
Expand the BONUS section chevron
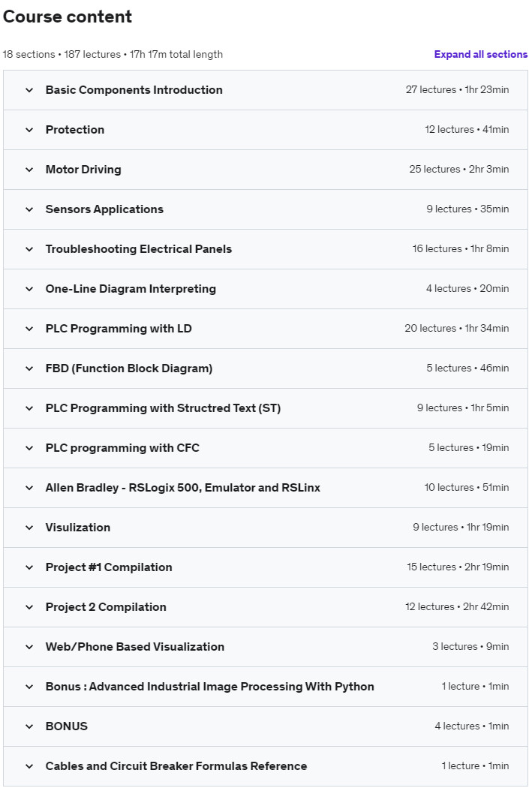(29, 726)
